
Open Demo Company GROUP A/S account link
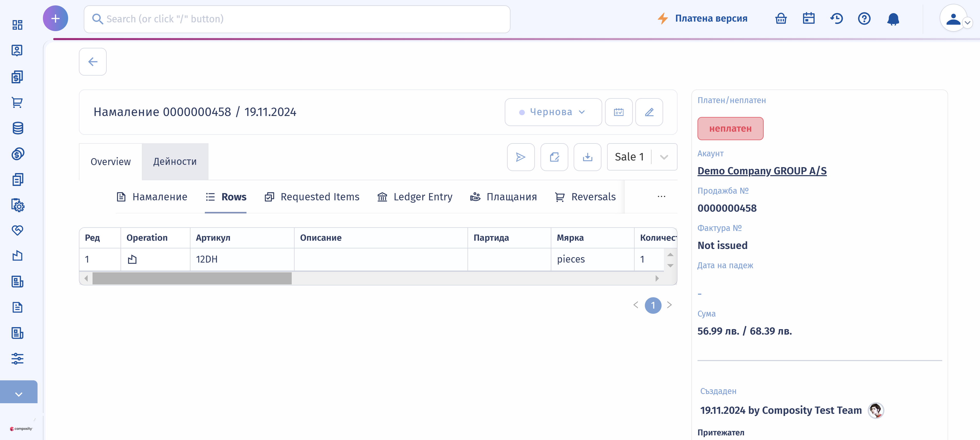(762, 171)
